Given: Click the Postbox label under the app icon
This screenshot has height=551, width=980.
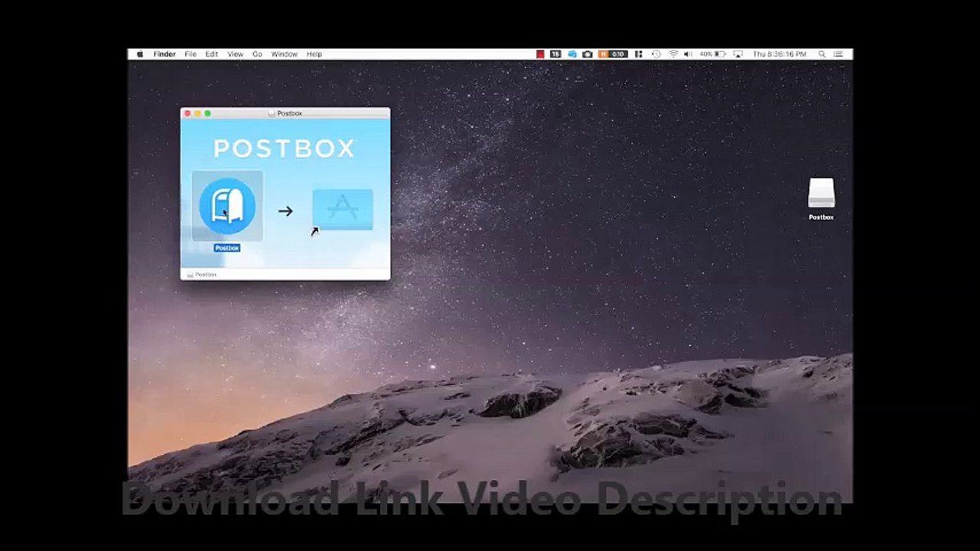Looking at the screenshot, I should click(227, 248).
